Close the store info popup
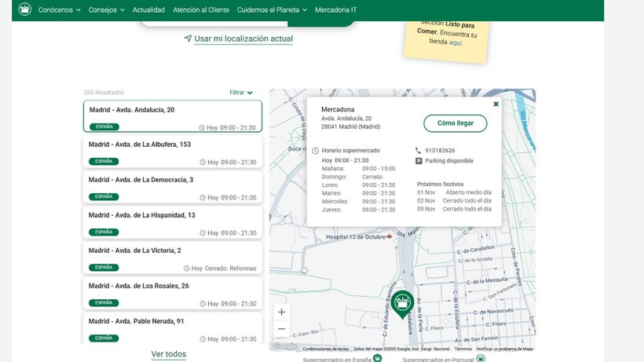This screenshot has width=644, height=362. [496, 104]
